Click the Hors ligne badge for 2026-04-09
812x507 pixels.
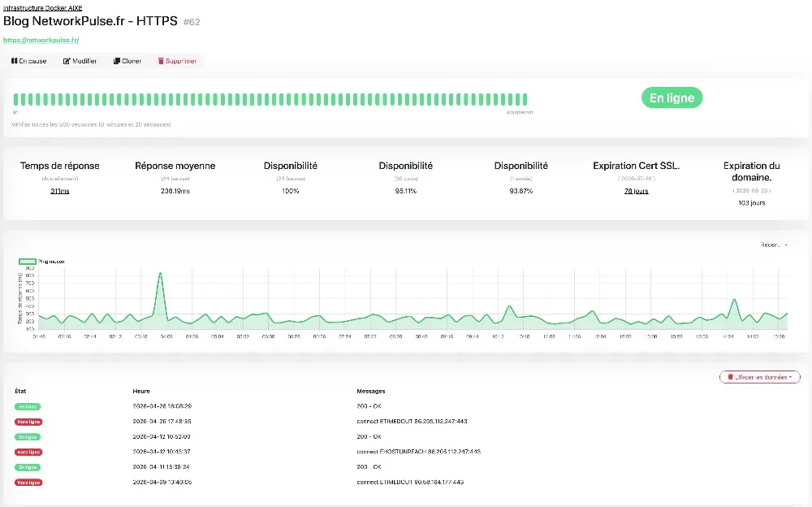click(x=28, y=482)
